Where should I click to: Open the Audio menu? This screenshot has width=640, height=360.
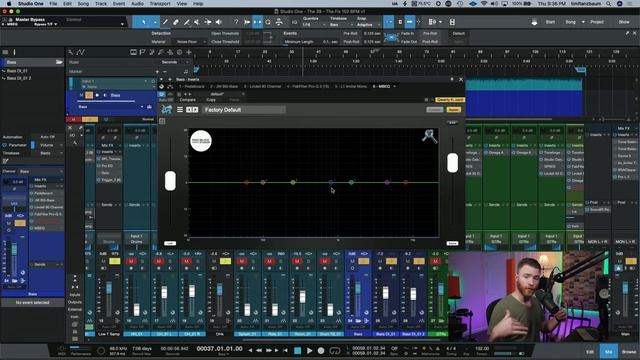(x=137, y=4)
